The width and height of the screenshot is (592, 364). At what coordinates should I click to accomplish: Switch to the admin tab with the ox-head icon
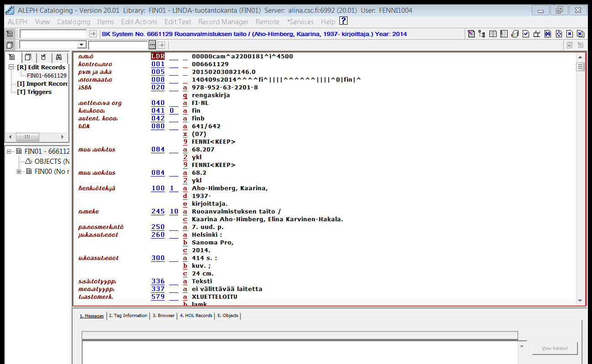[x=43, y=57]
